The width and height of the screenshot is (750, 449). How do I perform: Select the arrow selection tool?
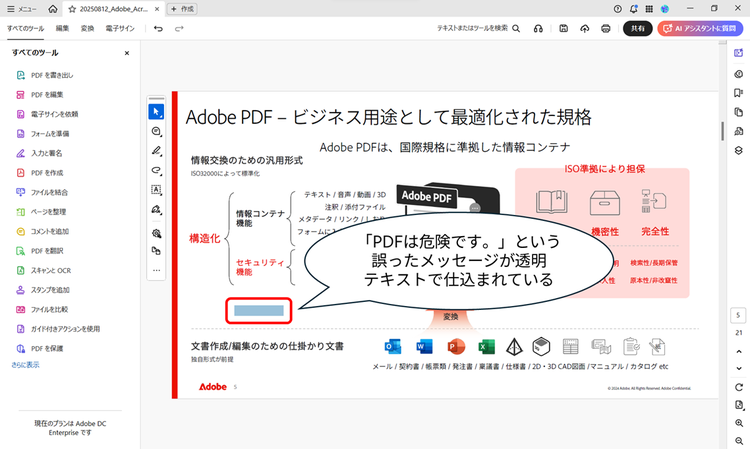coord(156,111)
